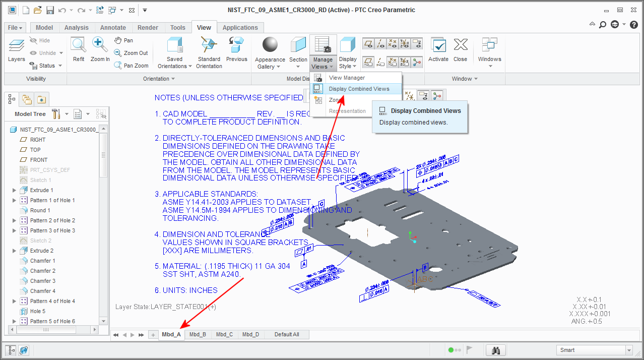Expand Pattern 1 of Hole 1 node
Image resolution: width=644 pixels, height=360 pixels.
14,200
